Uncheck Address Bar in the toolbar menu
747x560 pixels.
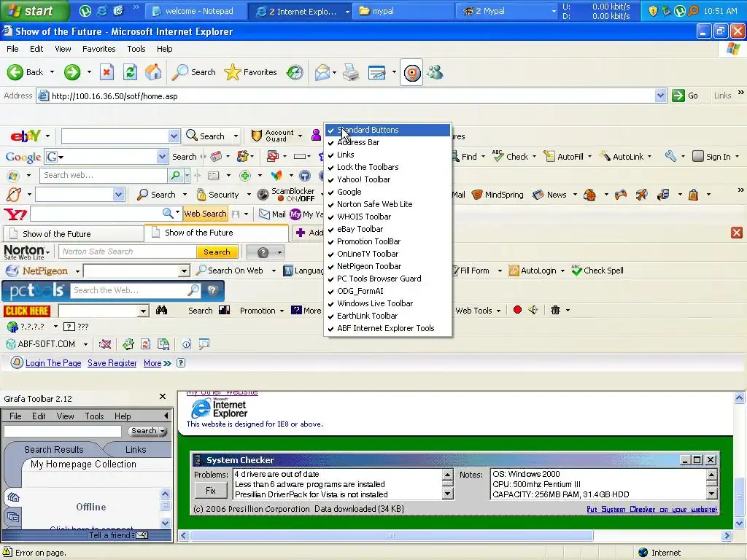(387, 142)
